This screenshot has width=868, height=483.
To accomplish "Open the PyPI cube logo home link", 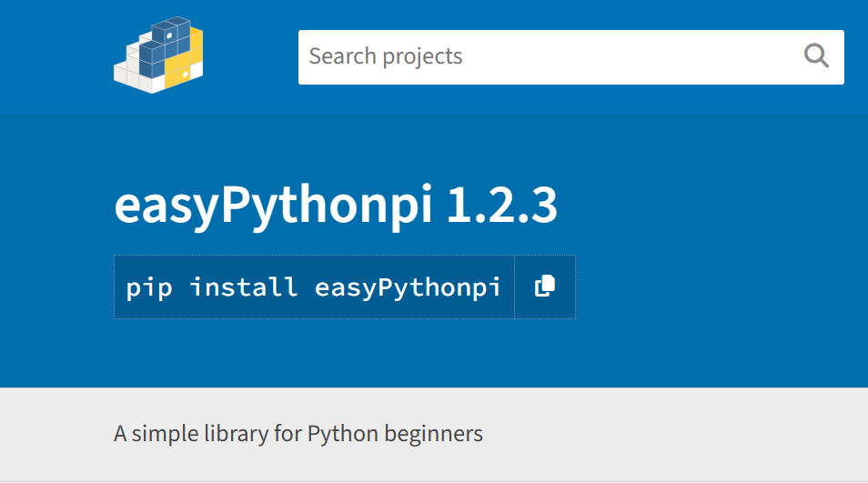I will click(x=158, y=55).
